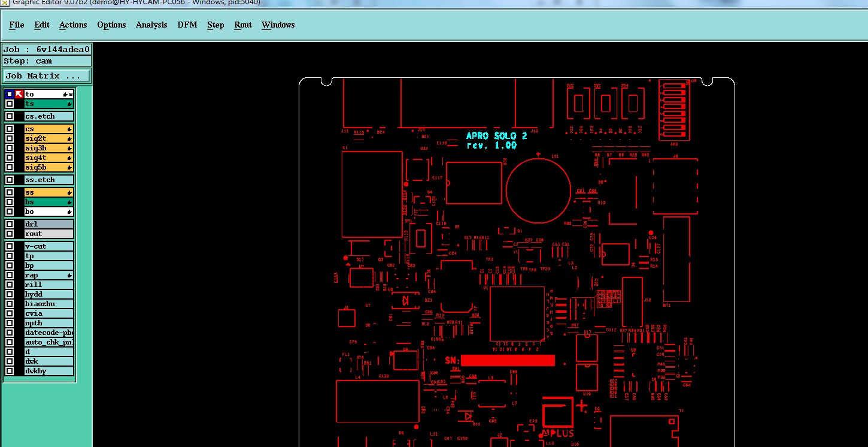Open the DFM menu
The width and height of the screenshot is (868, 447).
(187, 25)
